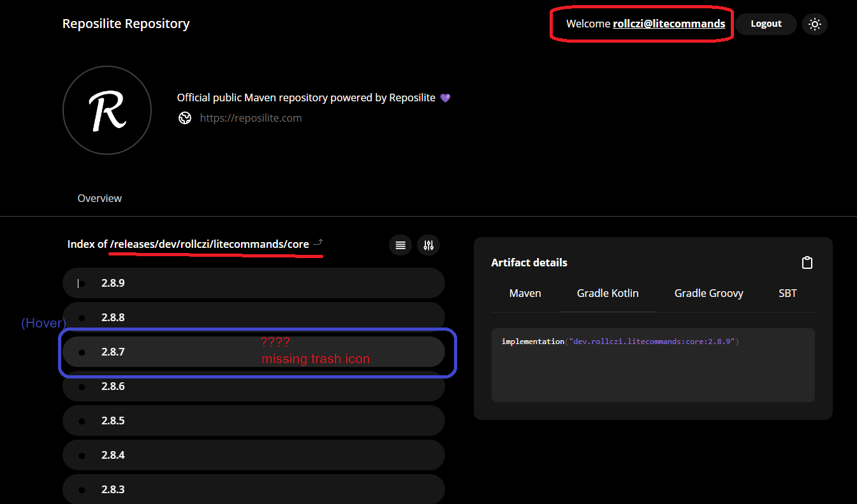Open the list view icon above version entries
857x504 pixels.
click(400, 245)
